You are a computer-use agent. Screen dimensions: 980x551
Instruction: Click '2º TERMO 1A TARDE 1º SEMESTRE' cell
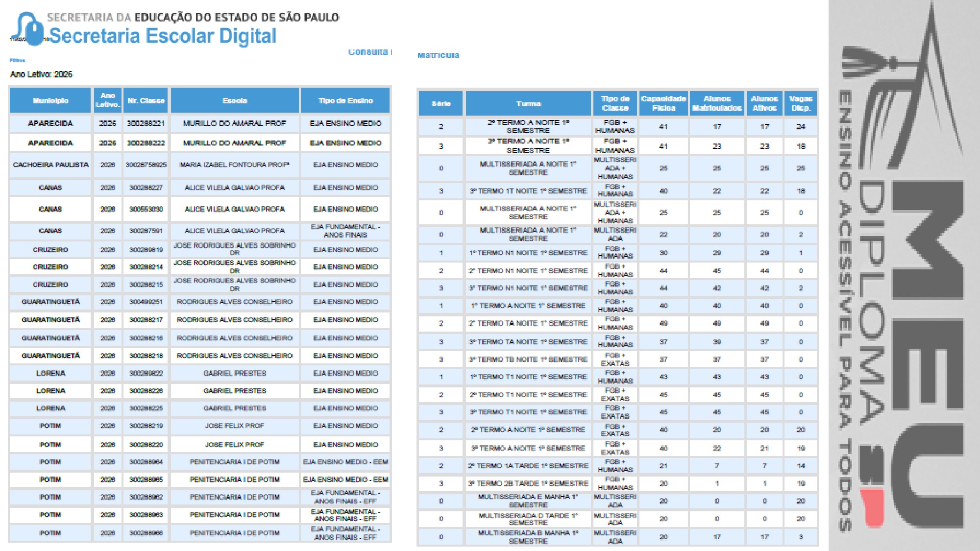(x=528, y=466)
